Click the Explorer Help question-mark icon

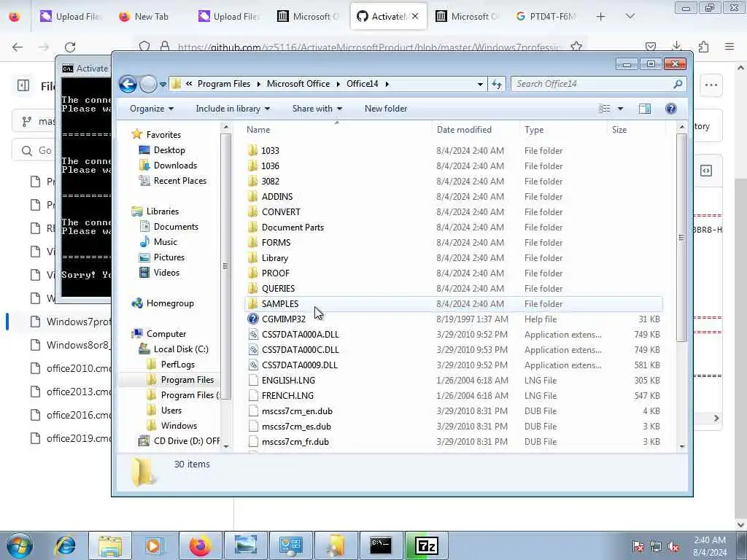(671, 109)
